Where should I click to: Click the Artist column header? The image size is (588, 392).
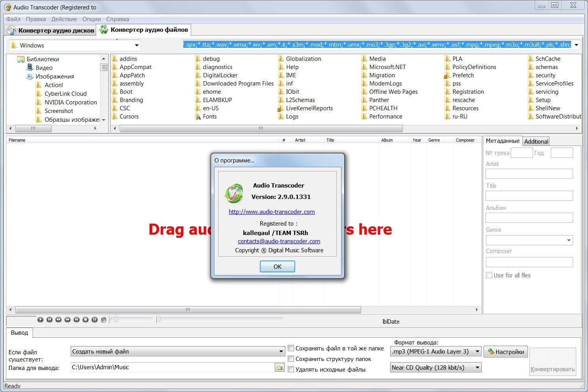(x=308, y=140)
